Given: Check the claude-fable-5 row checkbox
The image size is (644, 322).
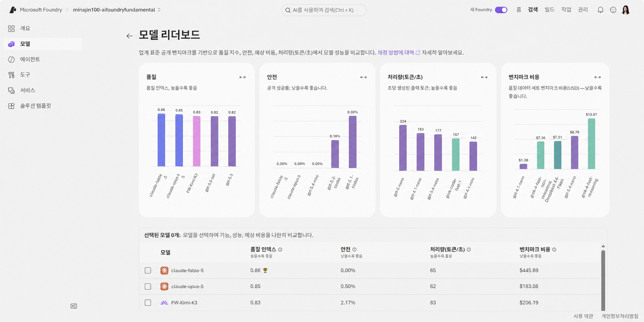Looking at the screenshot, I should click(x=148, y=270).
